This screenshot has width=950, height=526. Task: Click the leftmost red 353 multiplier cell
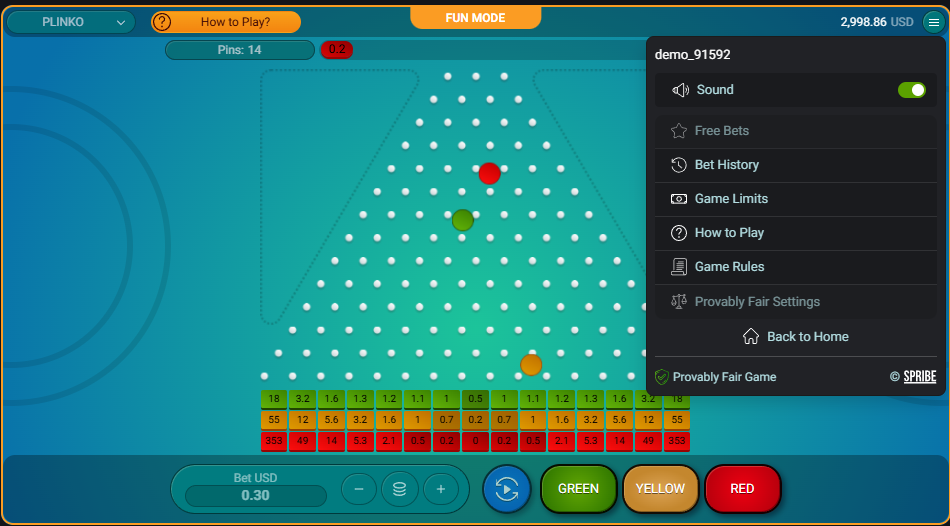click(x=274, y=441)
